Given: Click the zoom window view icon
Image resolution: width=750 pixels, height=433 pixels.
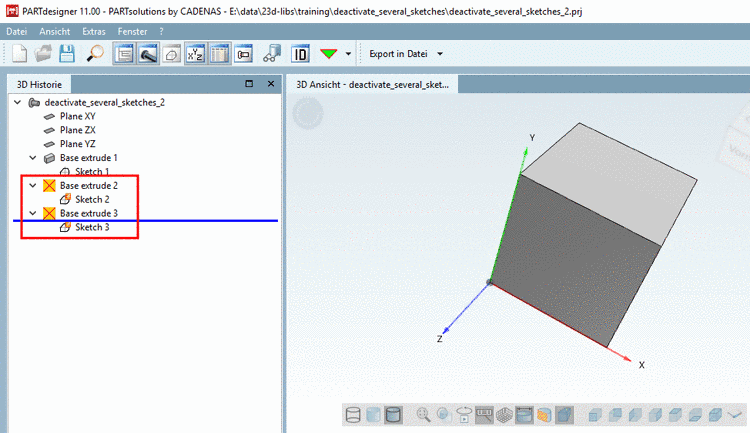Looking at the screenshot, I should (x=443, y=415).
